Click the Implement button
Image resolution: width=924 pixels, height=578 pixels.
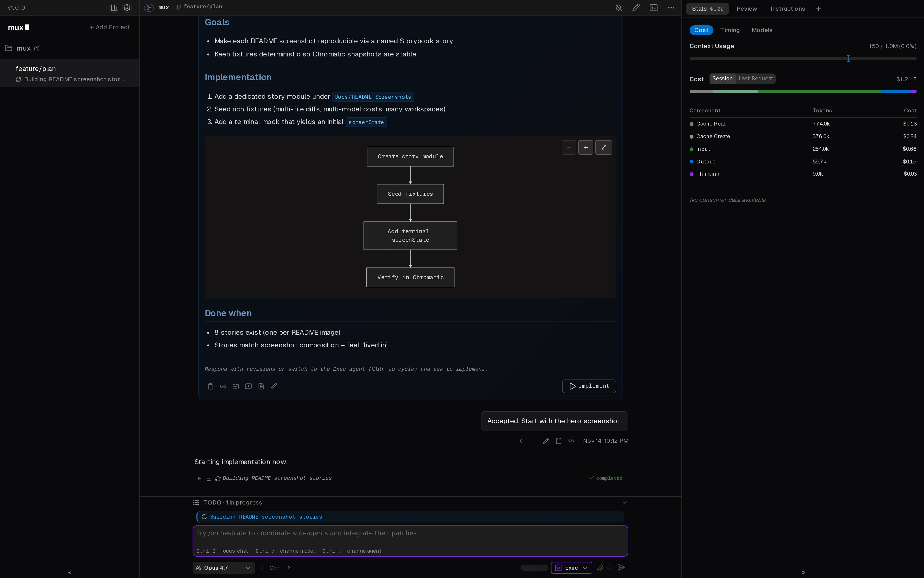pyautogui.click(x=589, y=386)
